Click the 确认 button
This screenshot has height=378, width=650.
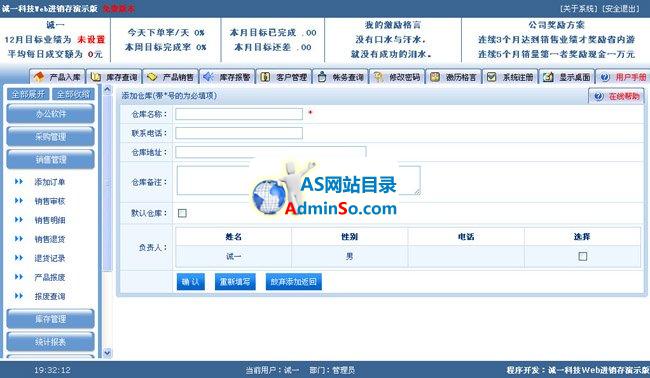tap(190, 282)
